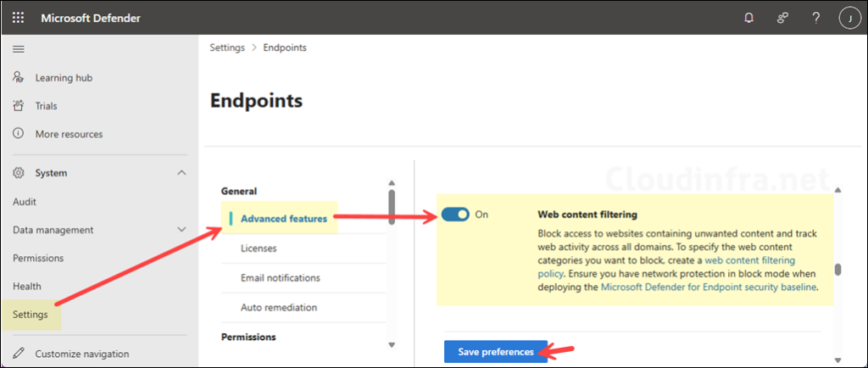Open the user account avatar

tap(848, 18)
